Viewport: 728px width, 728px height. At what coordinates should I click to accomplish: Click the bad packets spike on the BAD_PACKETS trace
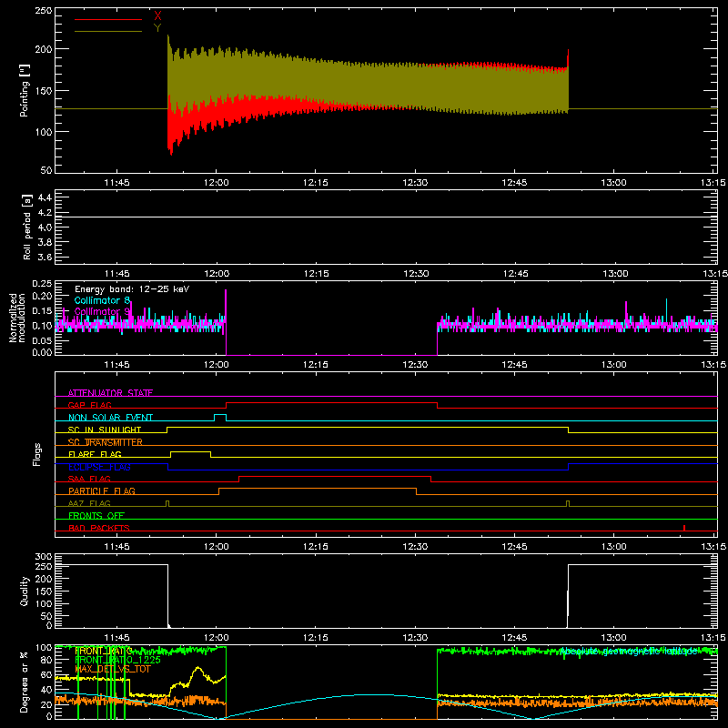click(684, 528)
